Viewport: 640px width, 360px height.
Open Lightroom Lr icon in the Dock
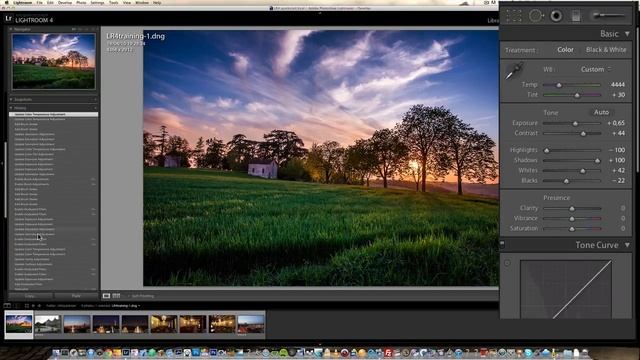coord(126,353)
